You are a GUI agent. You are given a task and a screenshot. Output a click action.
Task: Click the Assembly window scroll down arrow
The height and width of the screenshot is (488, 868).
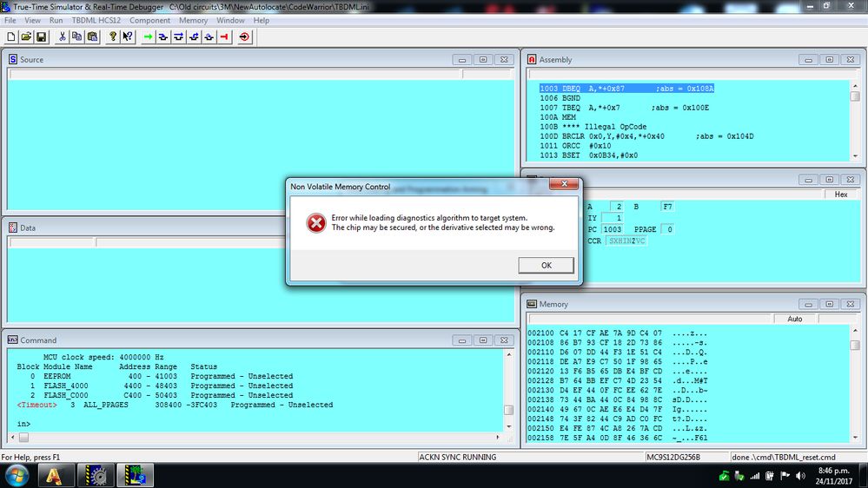click(855, 156)
